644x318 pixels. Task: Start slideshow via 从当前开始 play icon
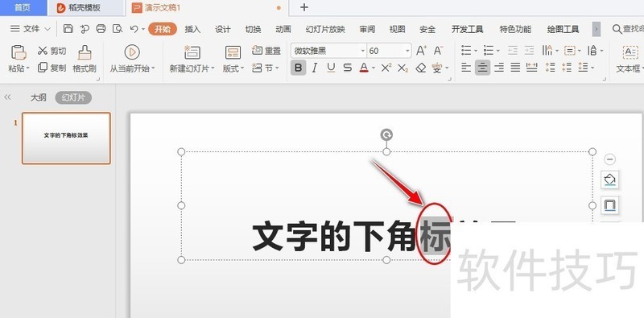pos(132,52)
